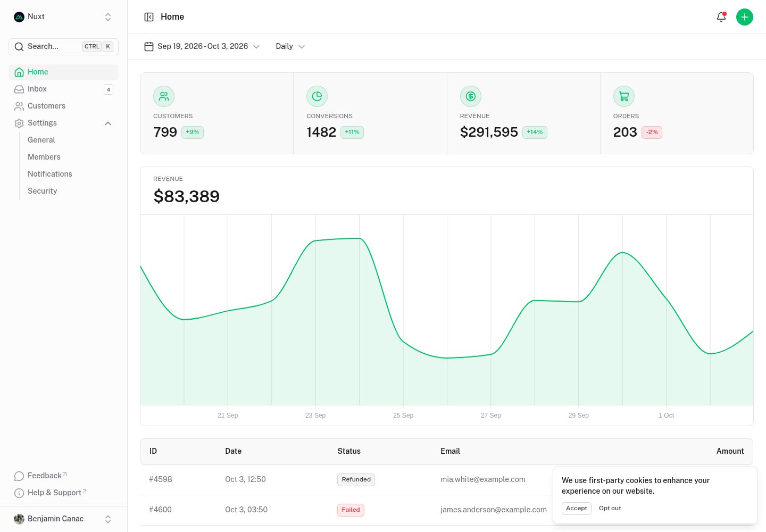Click the Settings gear icon in sidebar

coord(19,123)
